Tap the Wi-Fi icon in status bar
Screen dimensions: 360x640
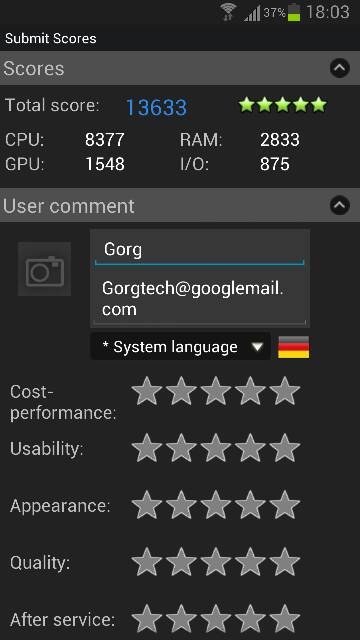[x=229, y=12]
